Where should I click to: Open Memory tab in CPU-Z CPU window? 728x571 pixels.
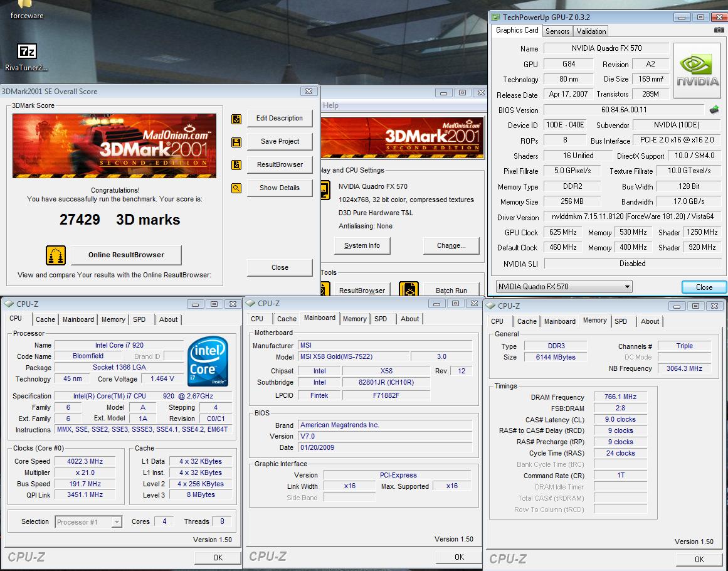pos(113,319)
